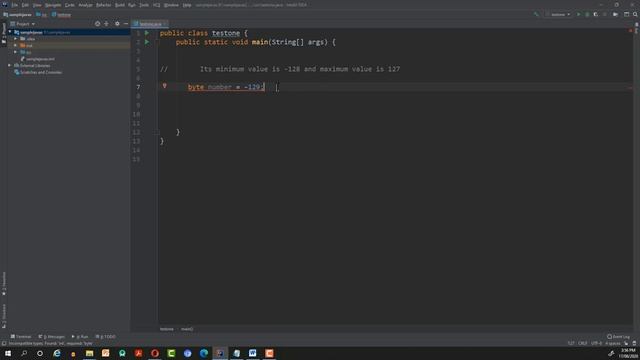Click the Favorites vertical tab on the left edge

(4, 284)
